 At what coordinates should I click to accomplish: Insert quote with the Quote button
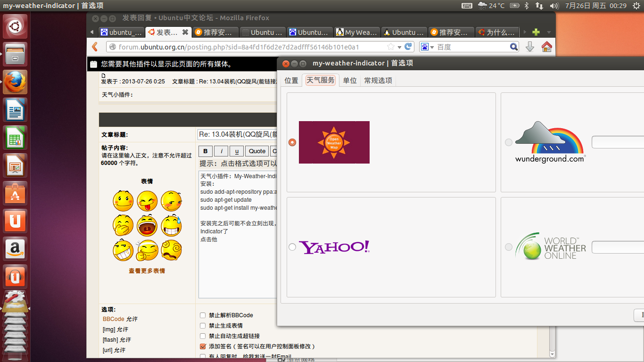pyautogui.click(x=257, y=151)
